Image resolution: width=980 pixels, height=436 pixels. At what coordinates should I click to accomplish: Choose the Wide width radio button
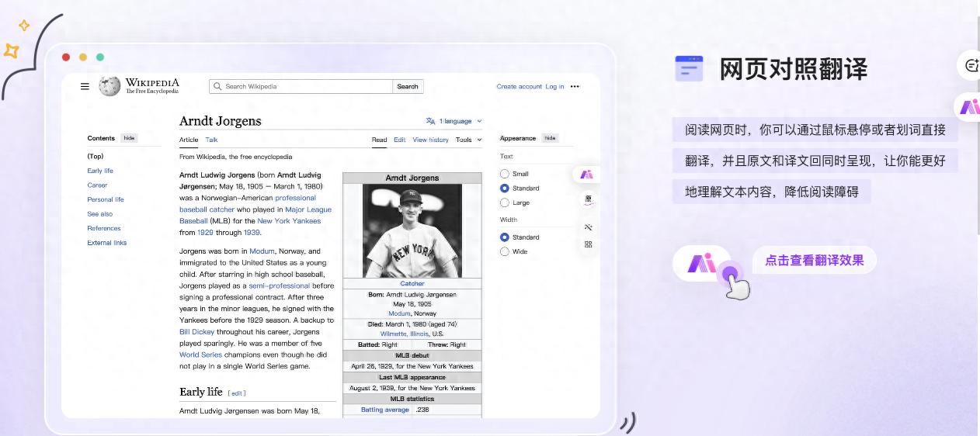(x=505, y=251)
